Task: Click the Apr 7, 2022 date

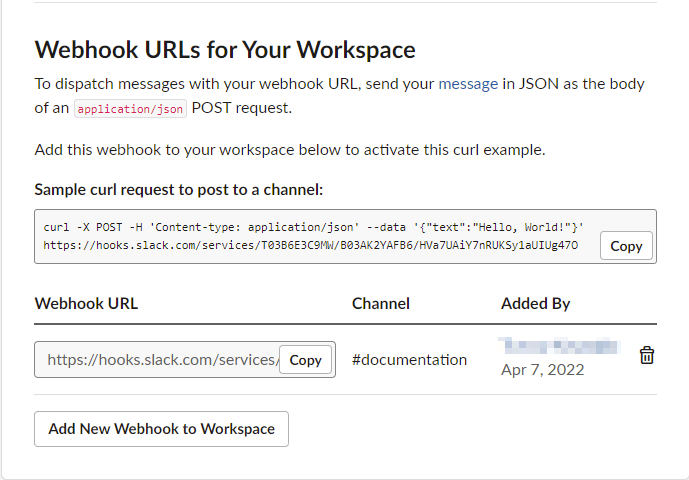Action: pos(542,370)
